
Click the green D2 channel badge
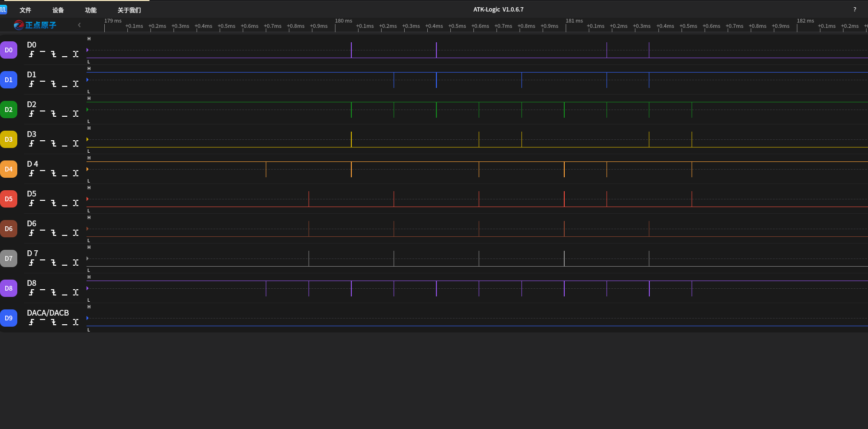(x=9, y=110)
